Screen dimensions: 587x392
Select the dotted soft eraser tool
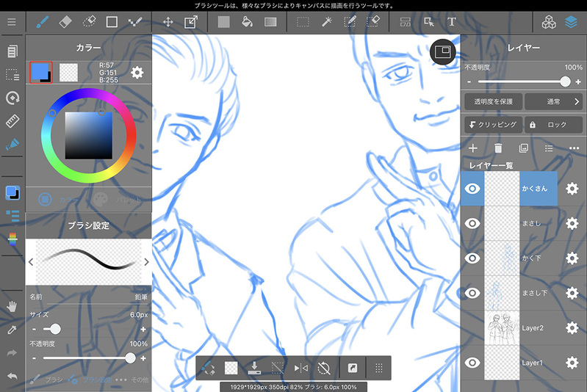pyautogui.click(x=89, y=22)
